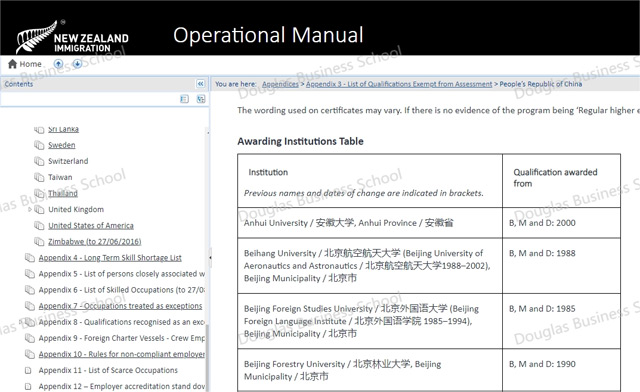Screen dimensions: 640x392
Task: Click the book icon beside Zimbabwe
Action: point(39,242)
